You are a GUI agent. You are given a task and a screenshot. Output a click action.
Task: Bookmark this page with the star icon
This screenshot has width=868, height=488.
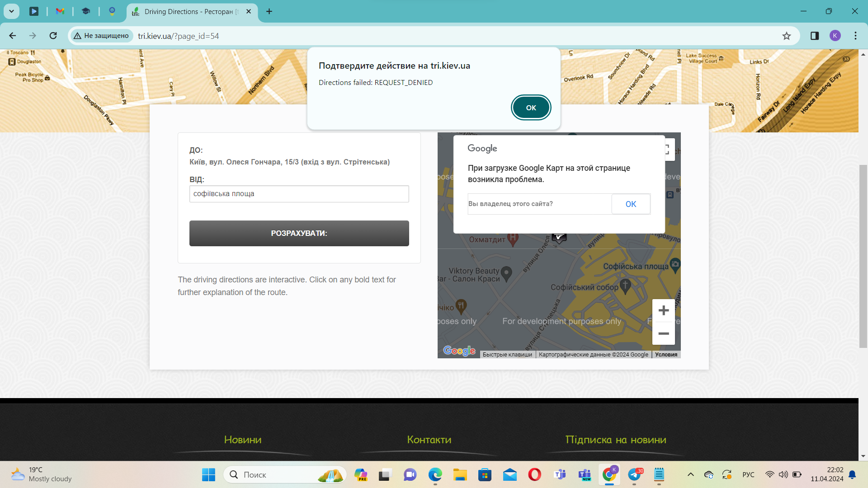tap(787, 36)
